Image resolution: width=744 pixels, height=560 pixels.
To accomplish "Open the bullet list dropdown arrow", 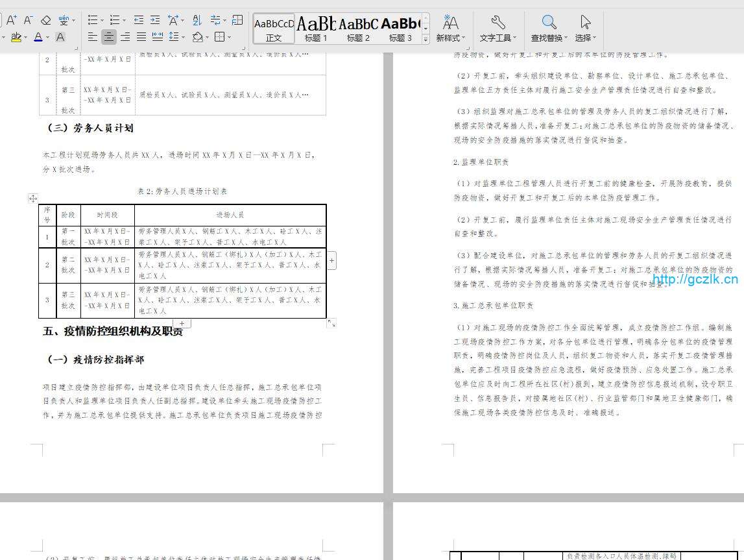I will coord(102,21).
